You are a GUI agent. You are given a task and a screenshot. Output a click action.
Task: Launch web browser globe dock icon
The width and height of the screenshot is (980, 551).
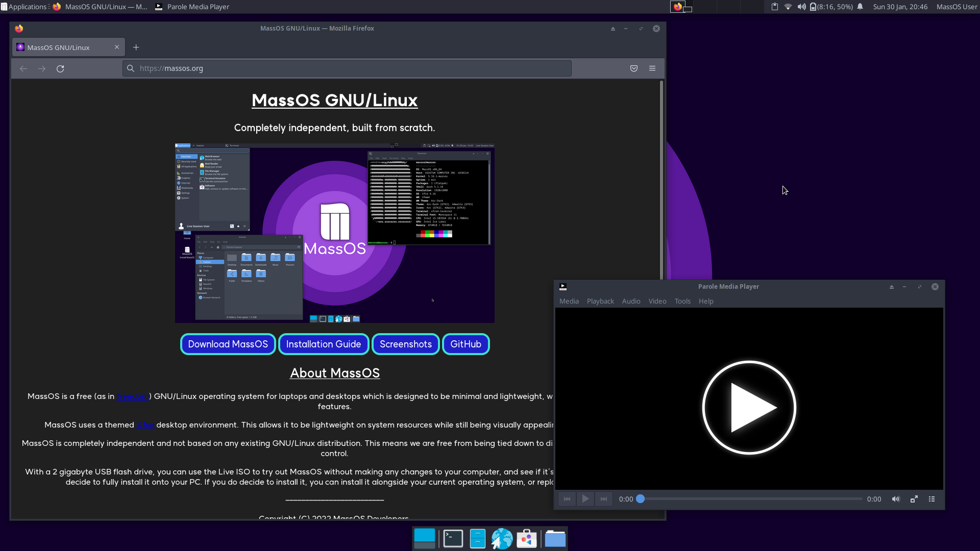[502, 538]
